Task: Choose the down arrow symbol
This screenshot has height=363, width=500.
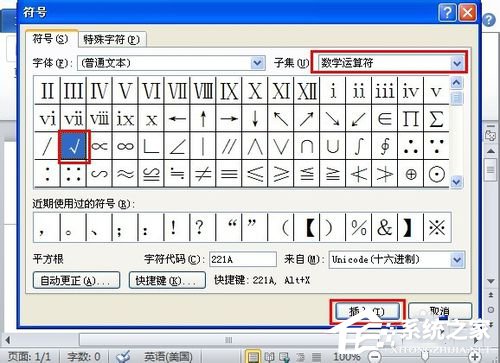Action: pyautogui.click(x=255, y=119)
